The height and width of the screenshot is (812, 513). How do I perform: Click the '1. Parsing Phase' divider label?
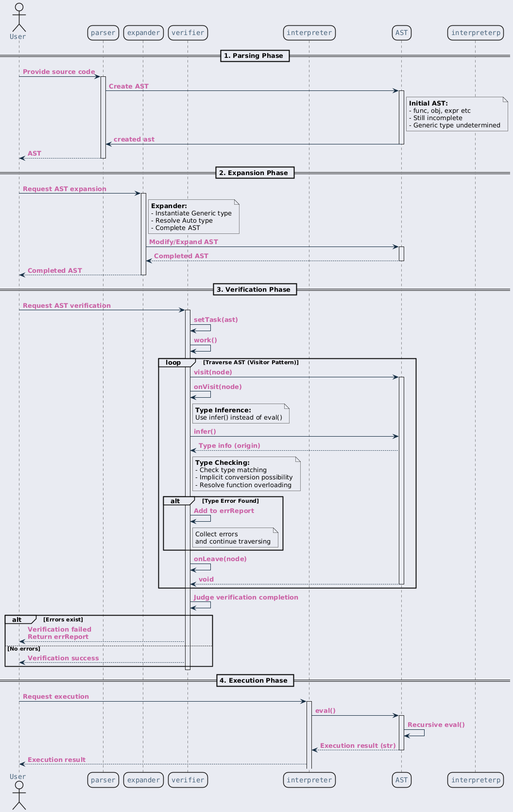coord(255,56)
